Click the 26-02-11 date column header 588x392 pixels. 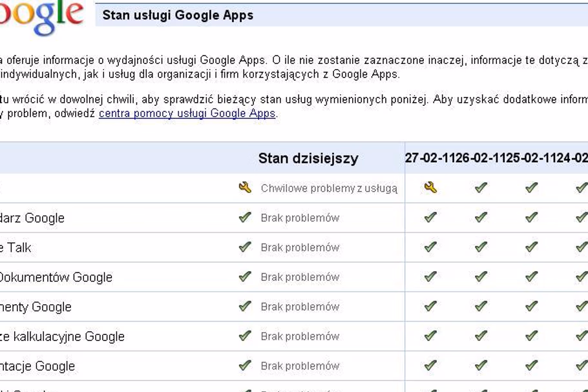pos(481,158)
